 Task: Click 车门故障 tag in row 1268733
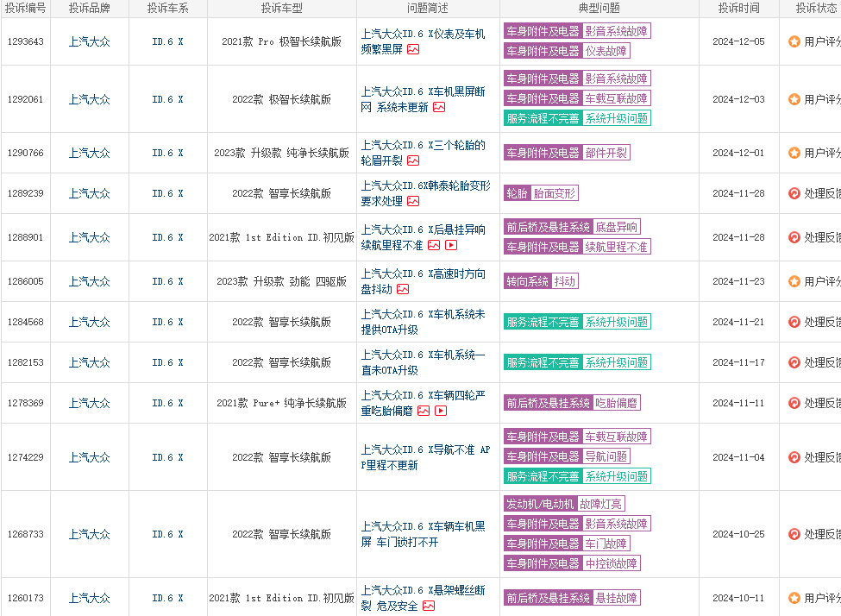coord(606,544)
